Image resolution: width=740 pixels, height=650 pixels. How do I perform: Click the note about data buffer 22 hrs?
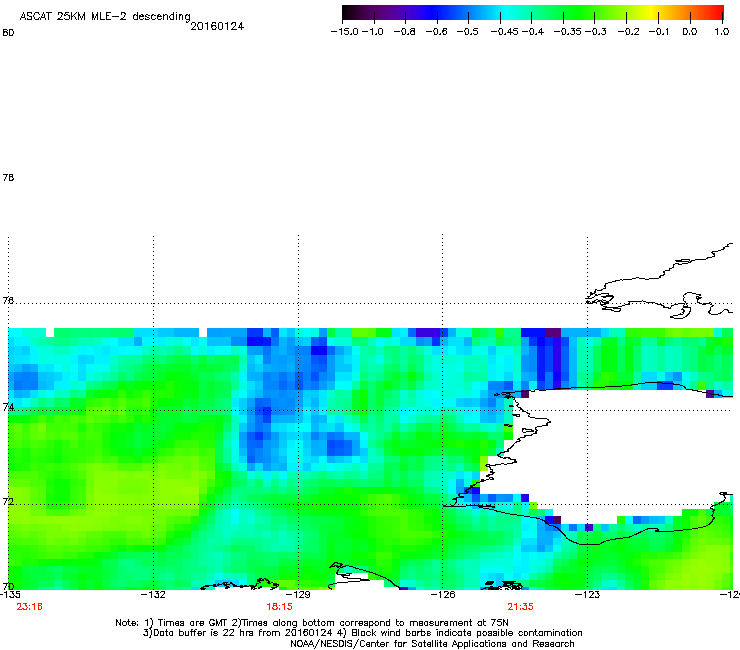coord(362,633)
